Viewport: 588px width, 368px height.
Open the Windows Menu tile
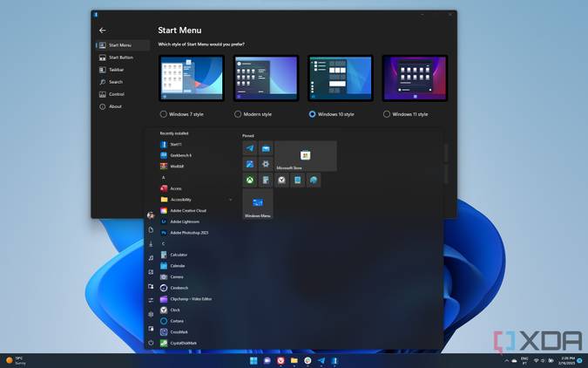point(258,204)
